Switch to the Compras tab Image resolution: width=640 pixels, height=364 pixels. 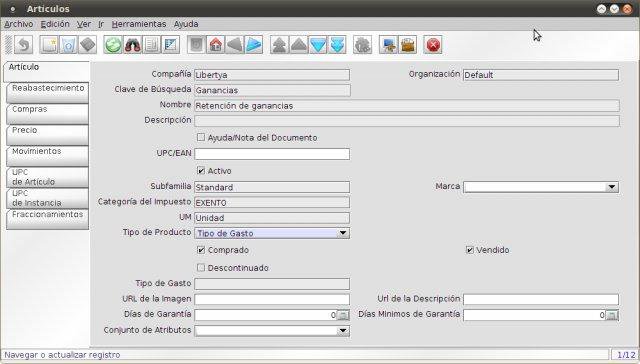point(48,114)
